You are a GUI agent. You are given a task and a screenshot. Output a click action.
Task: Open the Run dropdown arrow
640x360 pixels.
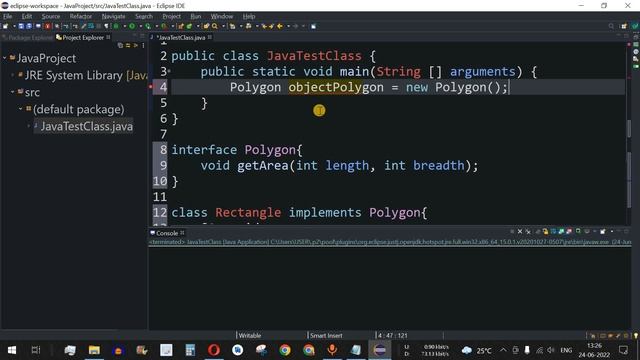(x=140, y=26)
